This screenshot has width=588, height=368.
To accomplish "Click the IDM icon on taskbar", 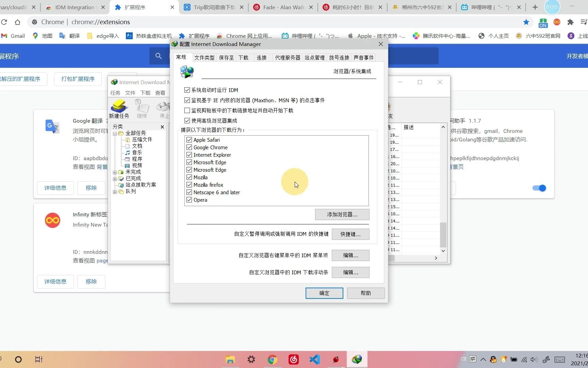I will coord(357,359).
